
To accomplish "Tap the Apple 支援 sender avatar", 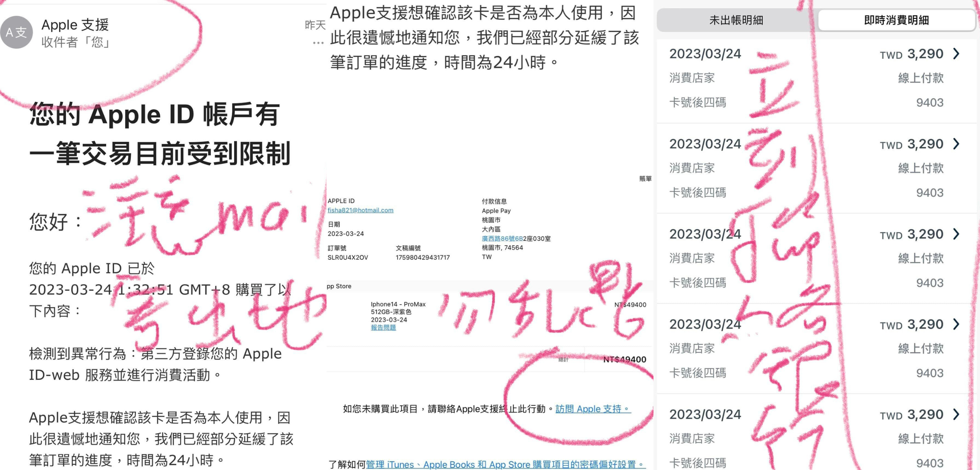I will click(16, 32).
